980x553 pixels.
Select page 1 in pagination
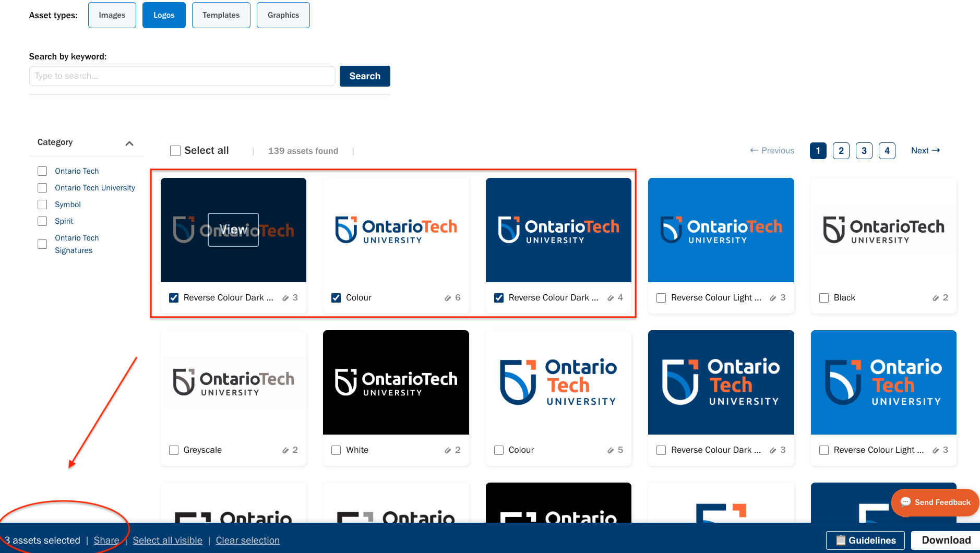click(x=818, y=151)
